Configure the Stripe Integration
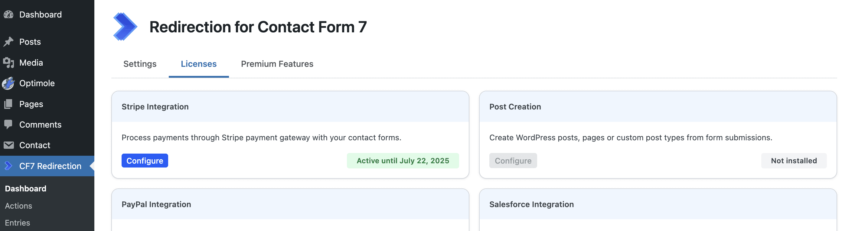 145,161
